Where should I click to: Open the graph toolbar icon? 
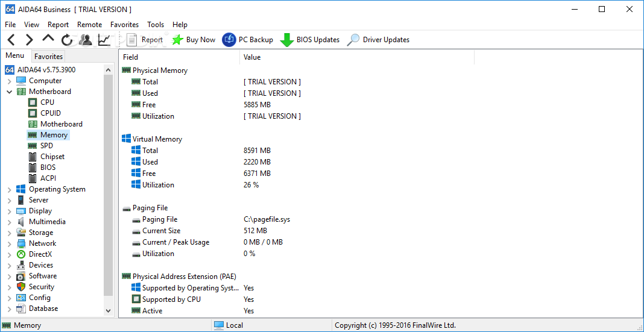pos(104,40)
